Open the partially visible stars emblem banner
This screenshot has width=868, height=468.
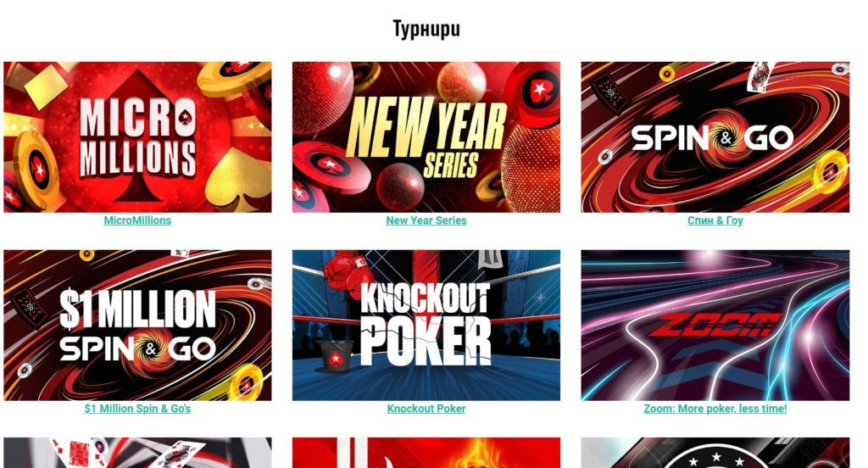tap(715, 453)
